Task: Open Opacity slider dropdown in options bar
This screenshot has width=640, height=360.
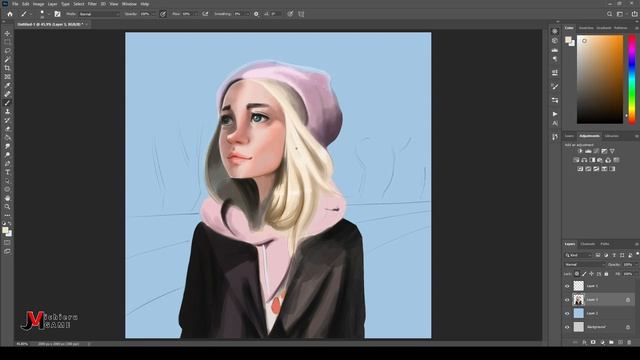Action: (153, 14)
